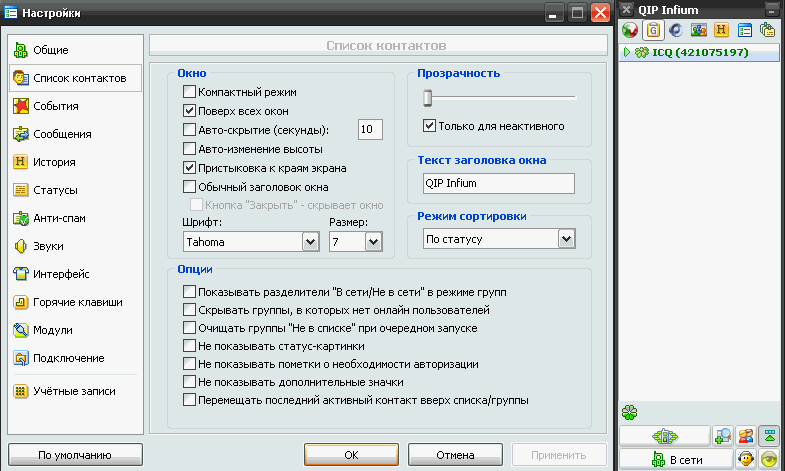Check 'Очищать группы Не в списке' option
The image size is (785, 471).
(x=189, y=328)
